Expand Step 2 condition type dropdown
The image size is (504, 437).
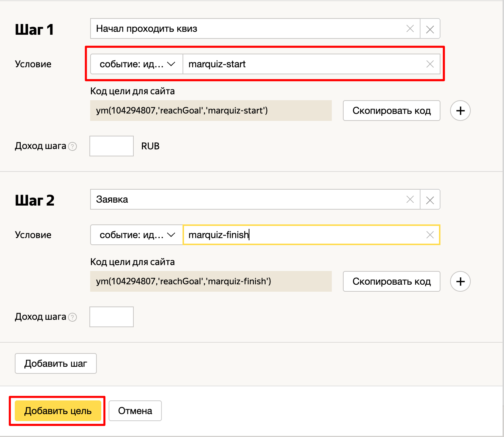137,235
